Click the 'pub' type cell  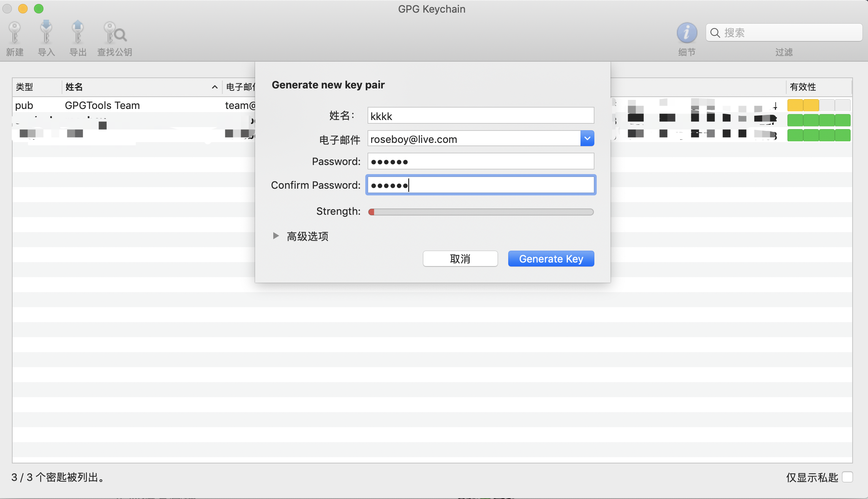[24, 105]
